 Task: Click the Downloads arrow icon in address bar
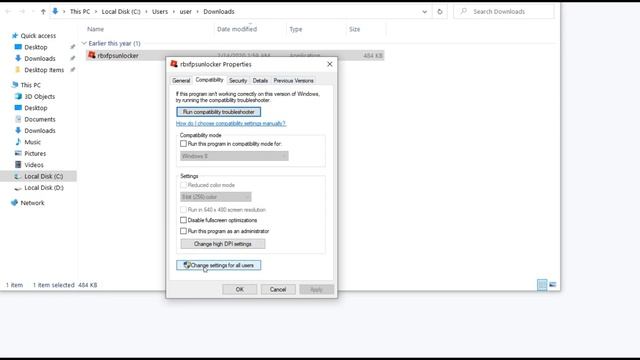[55, 11]
